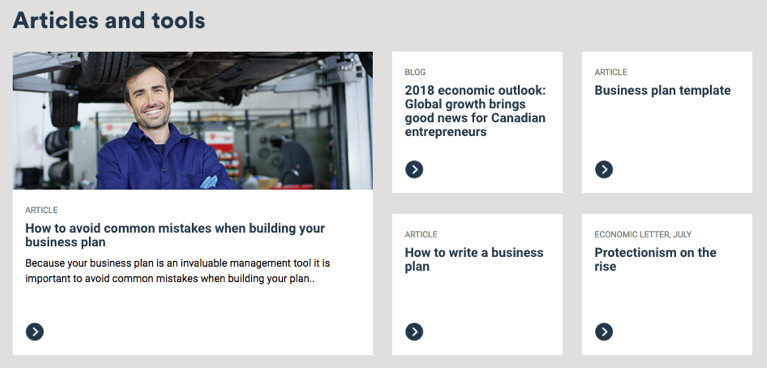Image resolution: width=767 pixels, height=368 pixels.
Task: Open 'How to write a business plan' title
Action: [x=474, y=259]
